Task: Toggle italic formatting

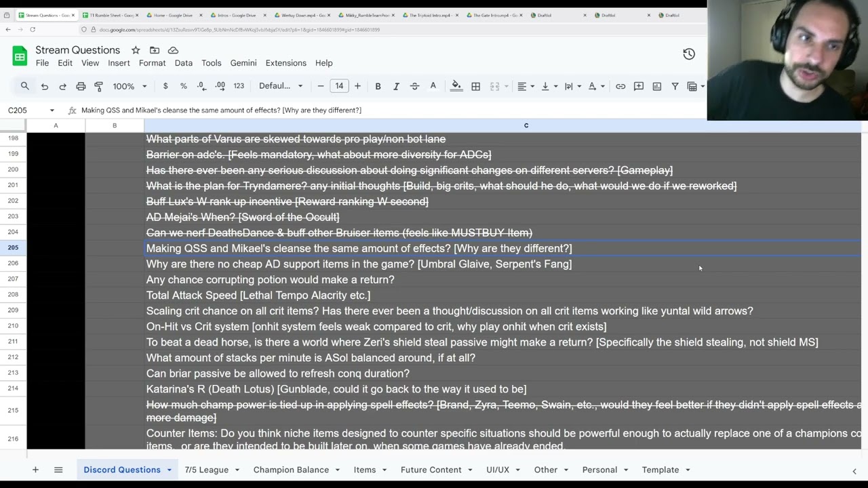Action: point(396,86)
